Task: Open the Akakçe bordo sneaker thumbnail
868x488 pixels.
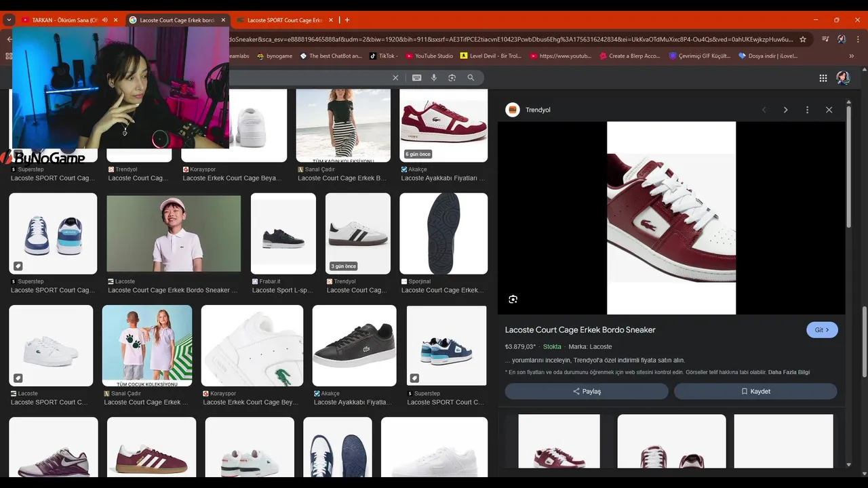Action: pyautogui.click(x=443, y=125)
